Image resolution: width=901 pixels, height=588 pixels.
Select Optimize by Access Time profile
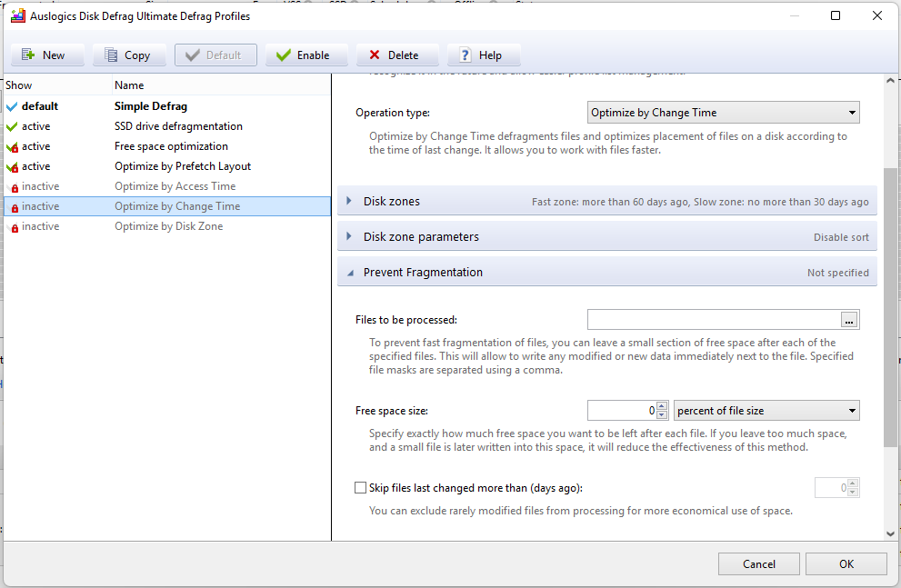coord(167,186)
